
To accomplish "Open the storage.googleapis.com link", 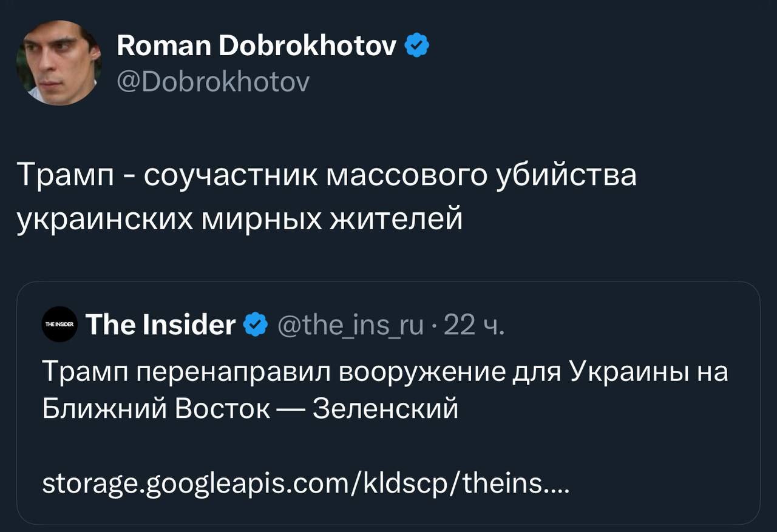I will (x=243, y=483).
